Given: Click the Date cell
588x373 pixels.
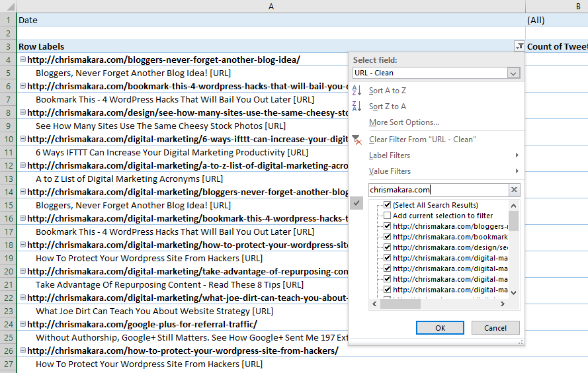Looking at the screenshot, I should [271, 20].
